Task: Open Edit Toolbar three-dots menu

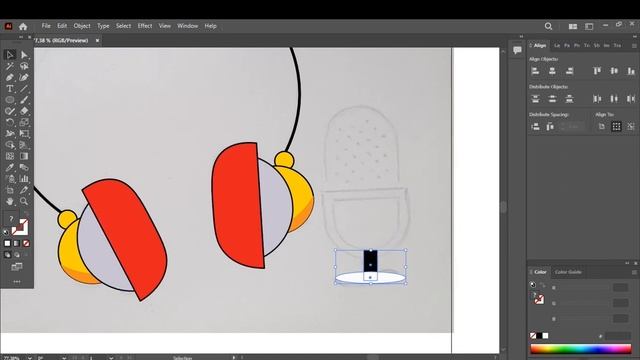Action: pyautogui.click(x=17, y=282)
